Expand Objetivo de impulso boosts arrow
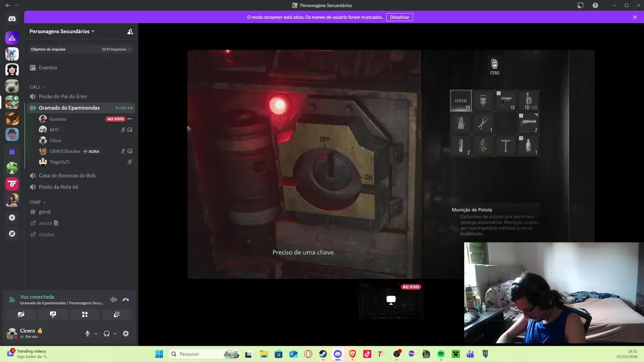This screenshot has height=362, width=644. pyautogui.click(x=129, y=49)
